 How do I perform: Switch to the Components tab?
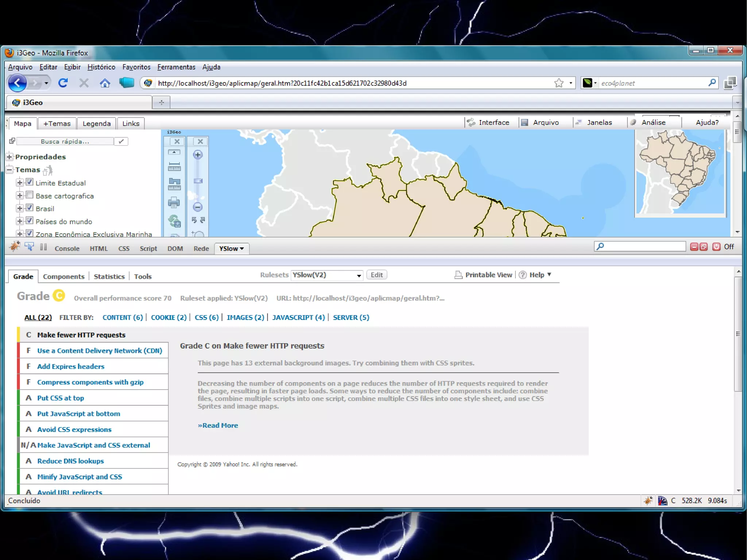63,277
